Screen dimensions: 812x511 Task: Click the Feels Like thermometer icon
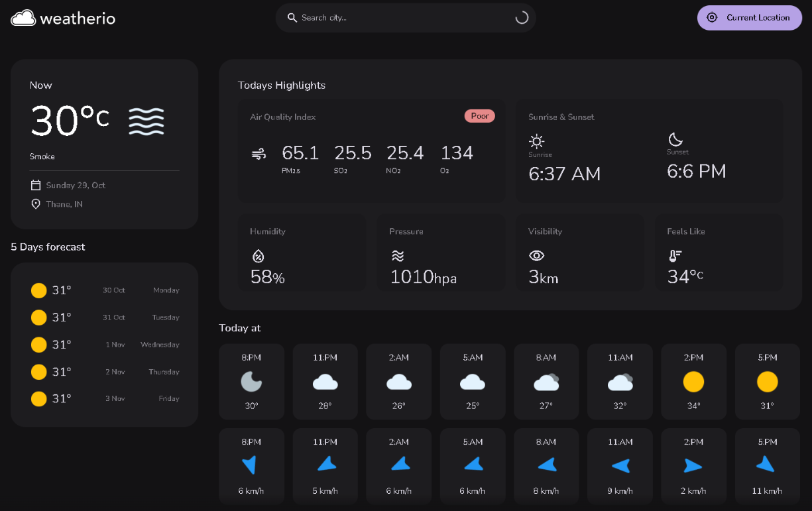675,256
